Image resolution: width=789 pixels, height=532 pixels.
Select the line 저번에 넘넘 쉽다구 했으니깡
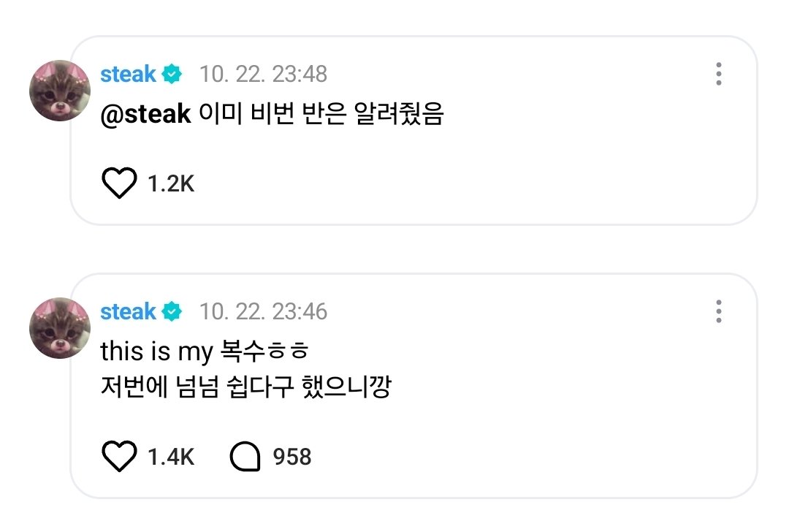[x=245, y=387]
